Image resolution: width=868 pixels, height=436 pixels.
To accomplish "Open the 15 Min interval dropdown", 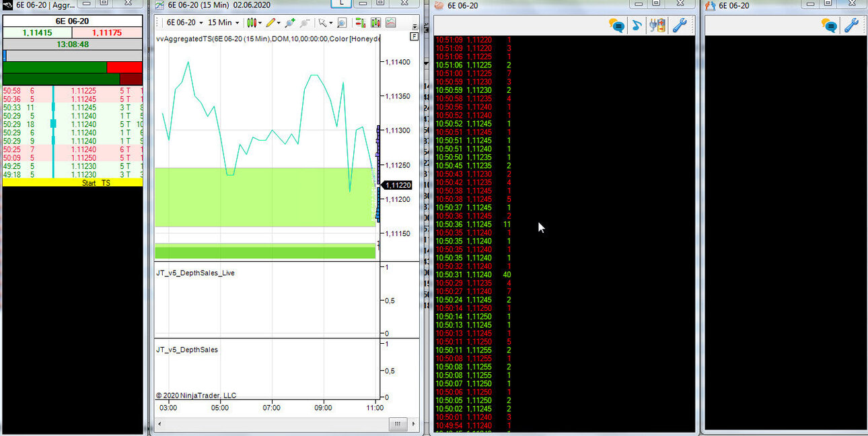I will coord(223,22).
